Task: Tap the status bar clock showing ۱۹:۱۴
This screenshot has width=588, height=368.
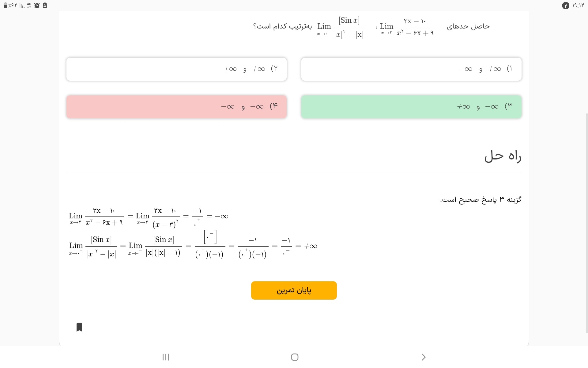Action: coord(578,6)
